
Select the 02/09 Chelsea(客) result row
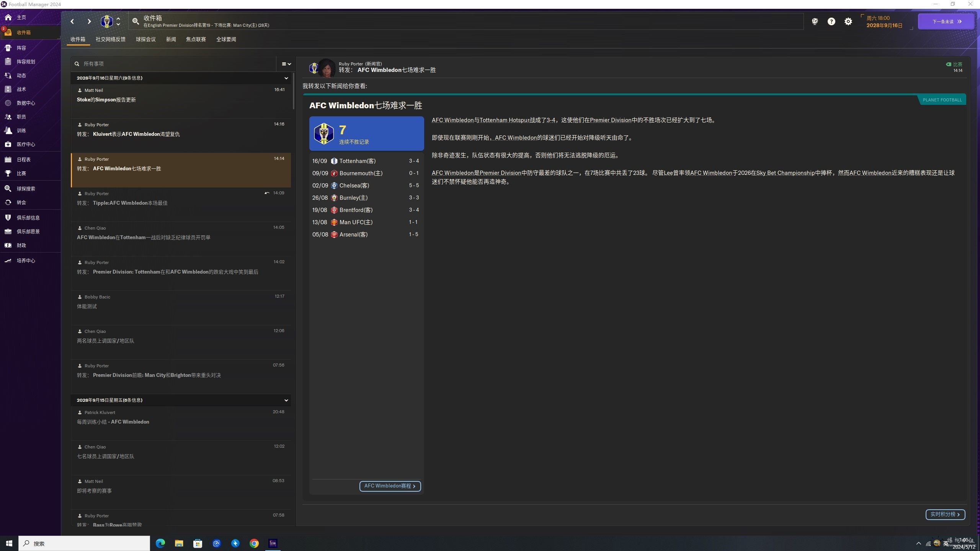coord(366,186)
